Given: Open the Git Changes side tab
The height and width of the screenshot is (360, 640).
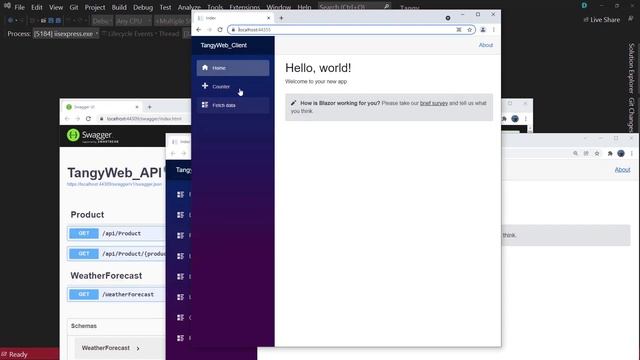Looking at the screenshot, I should (631, 115).
